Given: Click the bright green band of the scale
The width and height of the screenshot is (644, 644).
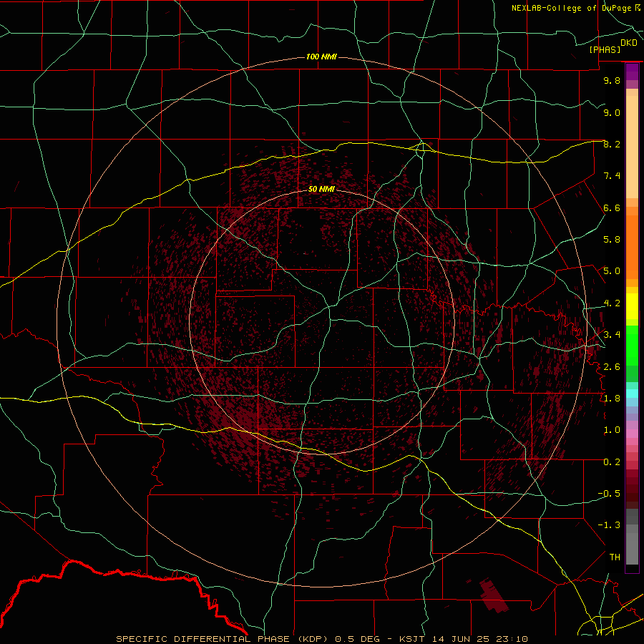Looking at the screenshot, I should click(x=632, y=346).
